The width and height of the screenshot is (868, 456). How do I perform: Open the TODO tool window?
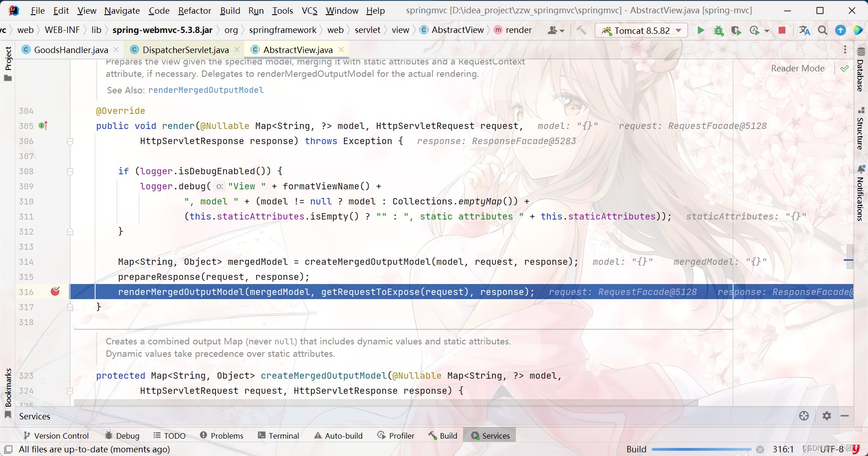169,435
